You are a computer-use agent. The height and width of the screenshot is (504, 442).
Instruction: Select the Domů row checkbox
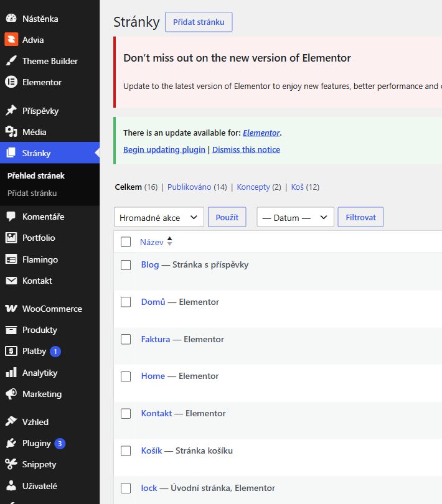126,302
